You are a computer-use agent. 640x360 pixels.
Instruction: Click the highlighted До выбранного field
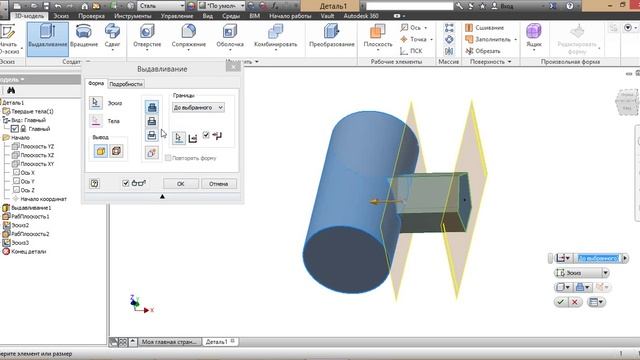pos(598,258)
